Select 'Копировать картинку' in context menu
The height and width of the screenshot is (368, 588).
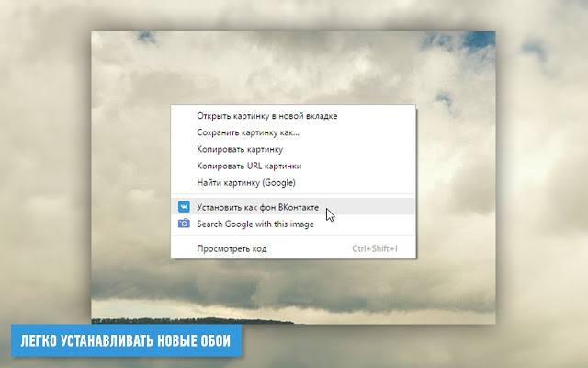click(293, 149)
